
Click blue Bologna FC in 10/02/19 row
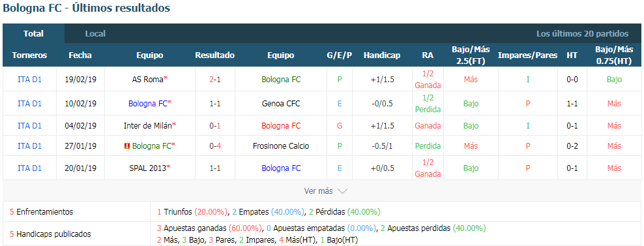(x=148, y=104)
